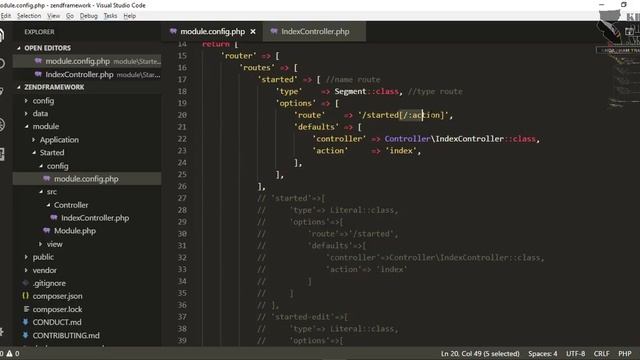Click 'defaults' key on line 21
The height and width of the screenshot is (360, 640).
[x=316, y=127]
